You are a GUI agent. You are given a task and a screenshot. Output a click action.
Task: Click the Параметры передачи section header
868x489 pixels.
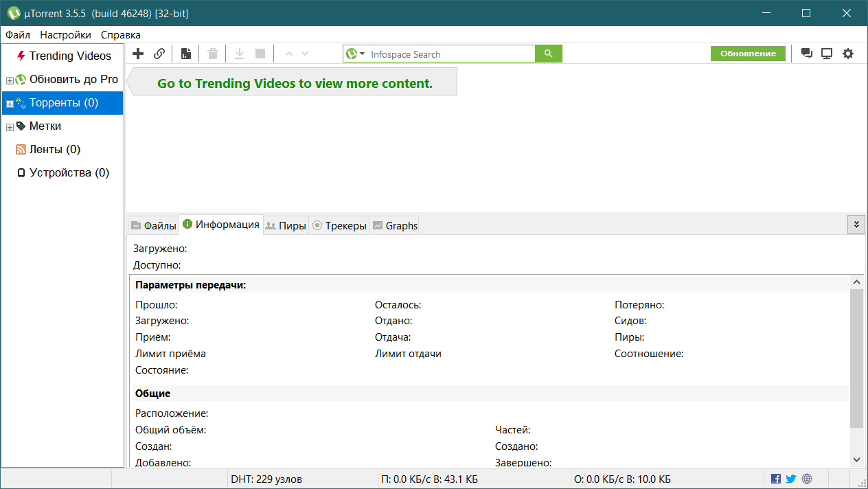tap(191, 285)
